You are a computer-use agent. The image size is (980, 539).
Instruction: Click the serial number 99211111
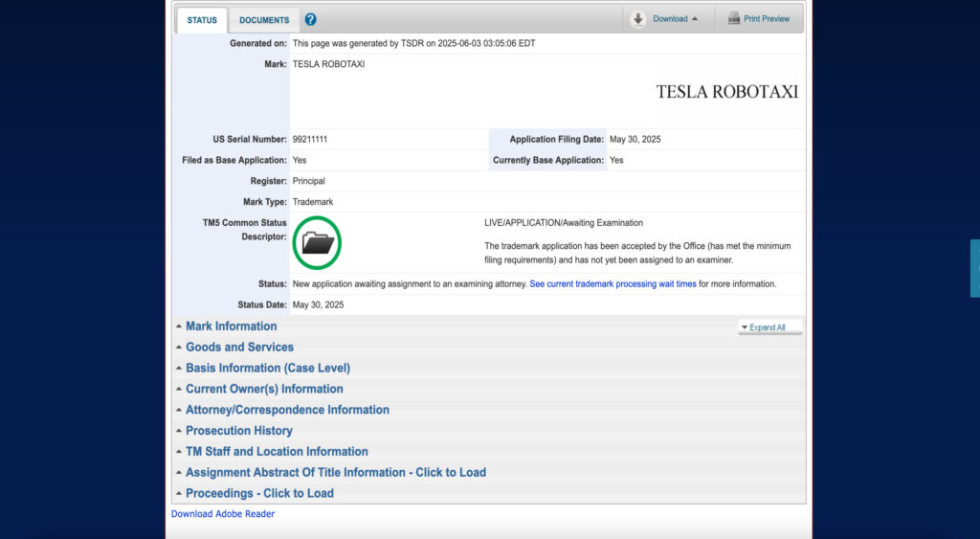(x=309, y=140)
